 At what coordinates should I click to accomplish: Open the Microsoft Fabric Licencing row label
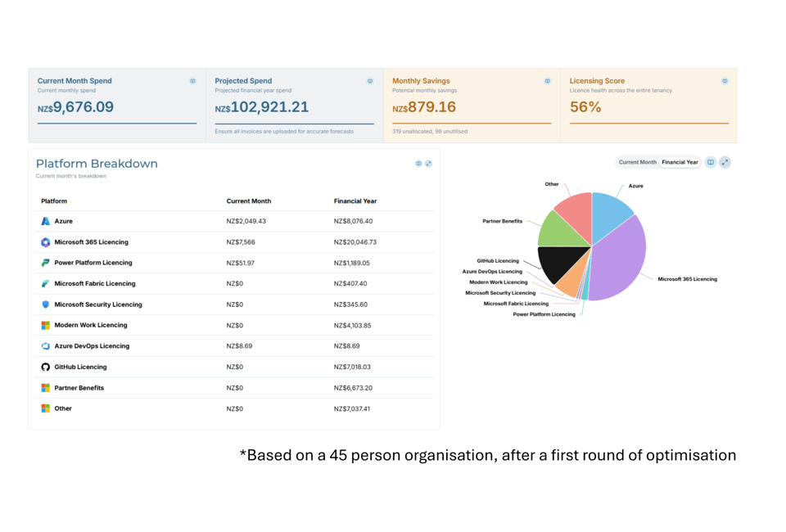tap(95, 283)
